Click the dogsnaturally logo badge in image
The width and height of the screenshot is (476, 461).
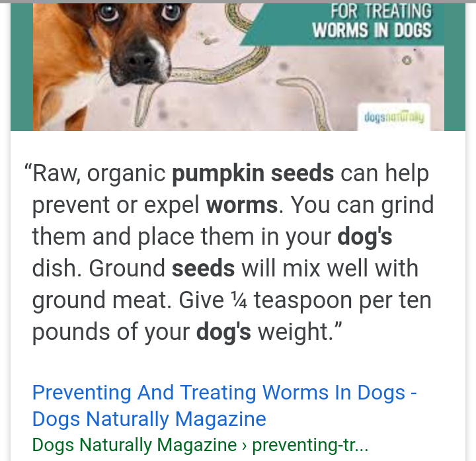[394, 117]
